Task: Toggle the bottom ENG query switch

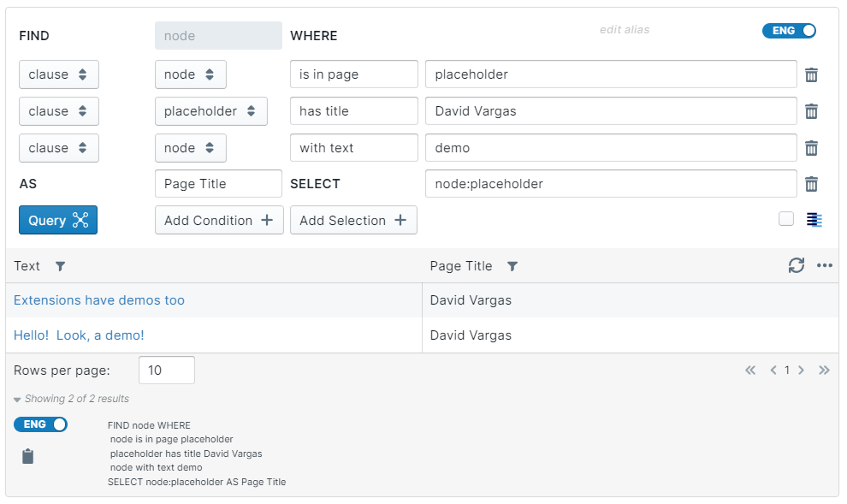Action: (40, 424)
